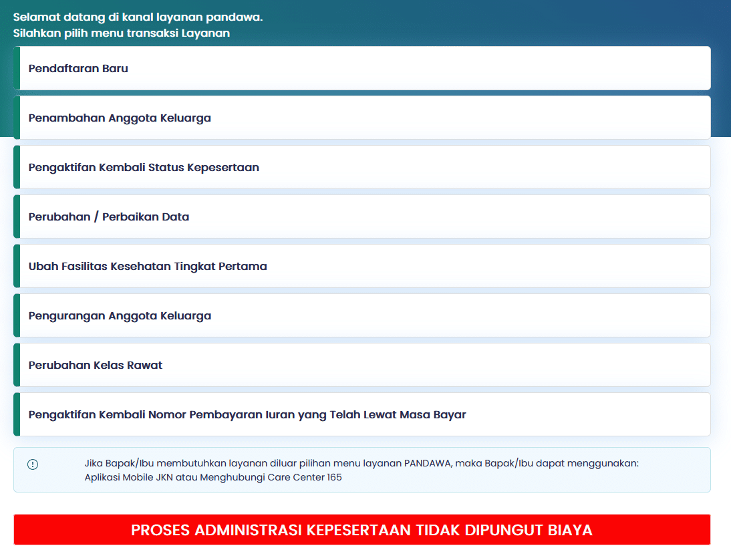
Task: Click the info exclamation icon
Action: [33, 464]
